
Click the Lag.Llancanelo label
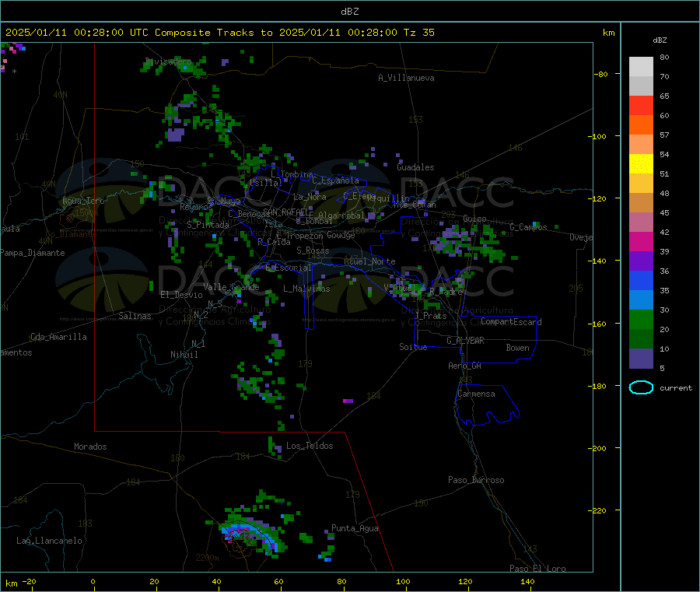[x=49, y=541]
